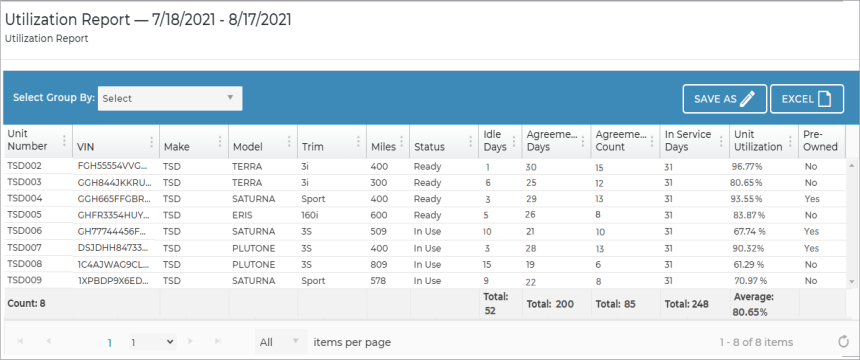
Task: Click the refresh icon in the pager
Action: [844, 342]
